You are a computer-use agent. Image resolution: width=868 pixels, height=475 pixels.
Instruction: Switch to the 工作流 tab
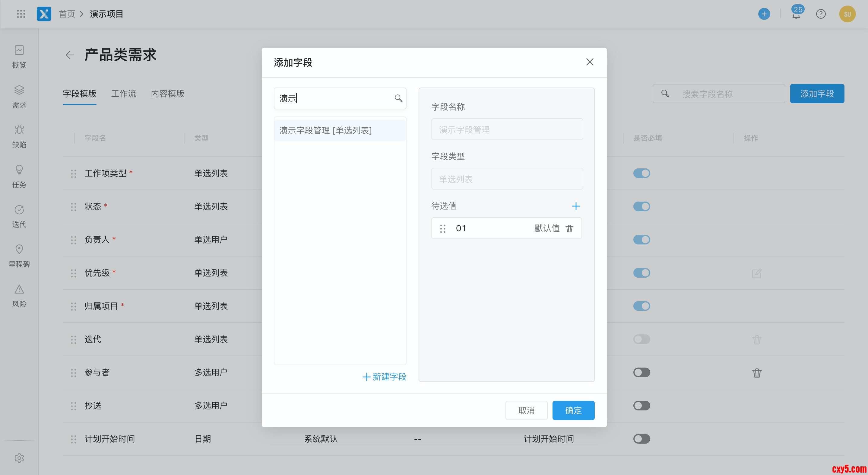[x=123, y=94]
